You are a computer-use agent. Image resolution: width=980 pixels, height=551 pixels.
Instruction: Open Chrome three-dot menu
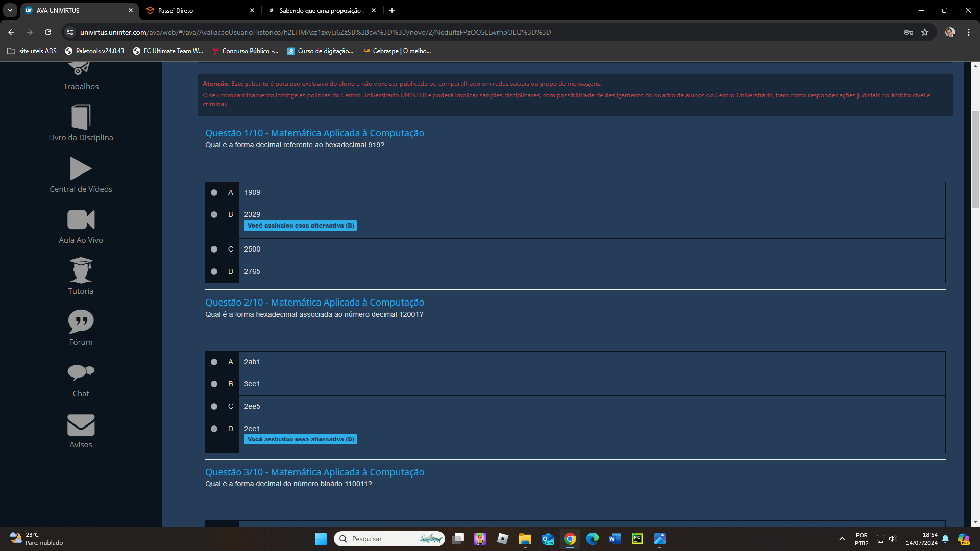(968, 32)
